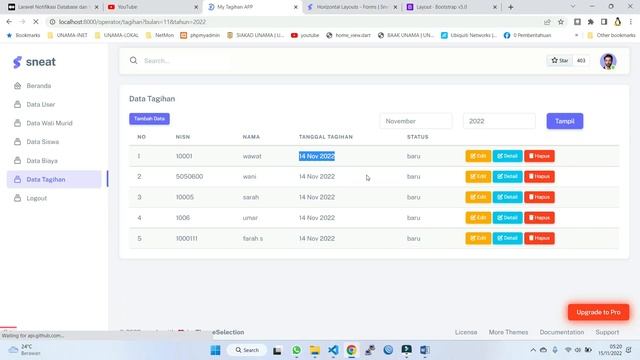Viewport: 640px width, 360px height.
Task: Click the Tampil button
Action: pos(565,121)
